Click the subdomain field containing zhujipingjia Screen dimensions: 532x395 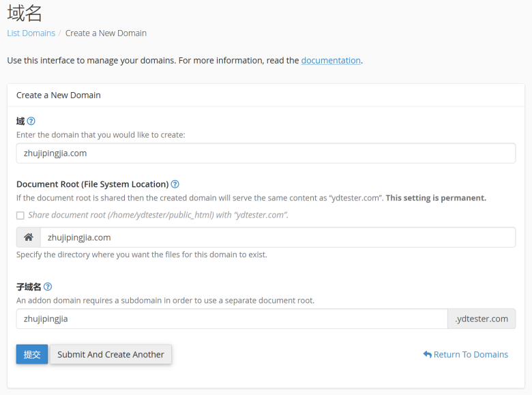point(232,319)
